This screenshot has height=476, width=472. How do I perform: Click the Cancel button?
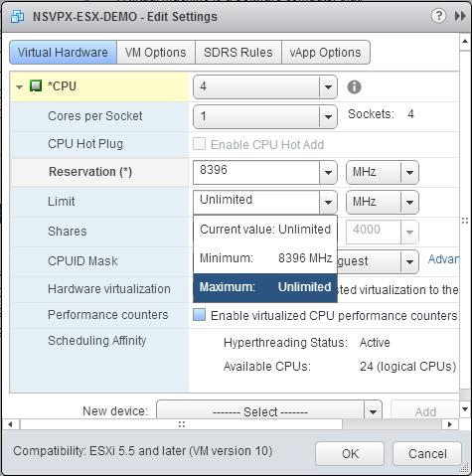[427, 453]
